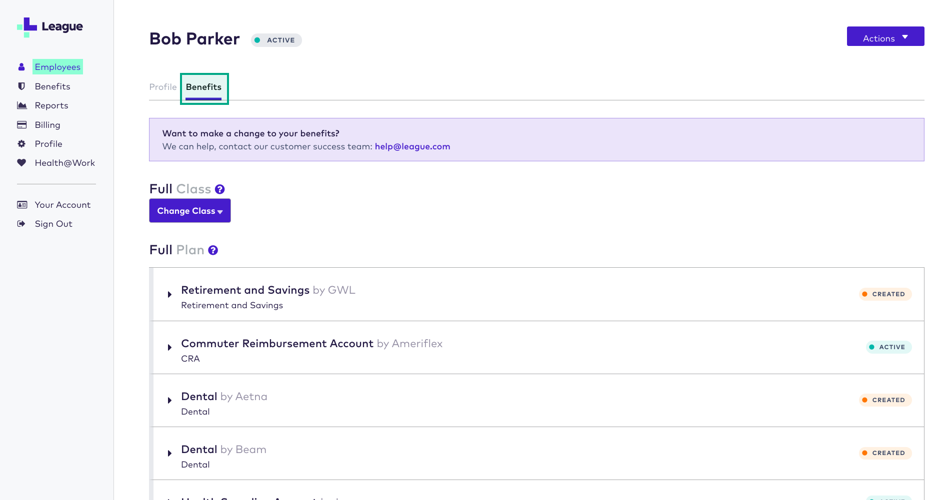
Task: Click the Profile gear icon in sidebar
Action: [x=22, y=144]
